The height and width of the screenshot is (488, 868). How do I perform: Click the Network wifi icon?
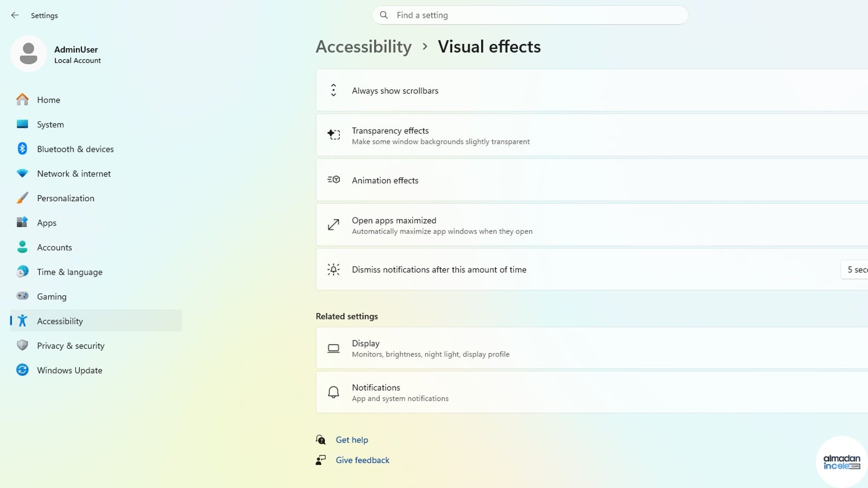tap(22, 174)
